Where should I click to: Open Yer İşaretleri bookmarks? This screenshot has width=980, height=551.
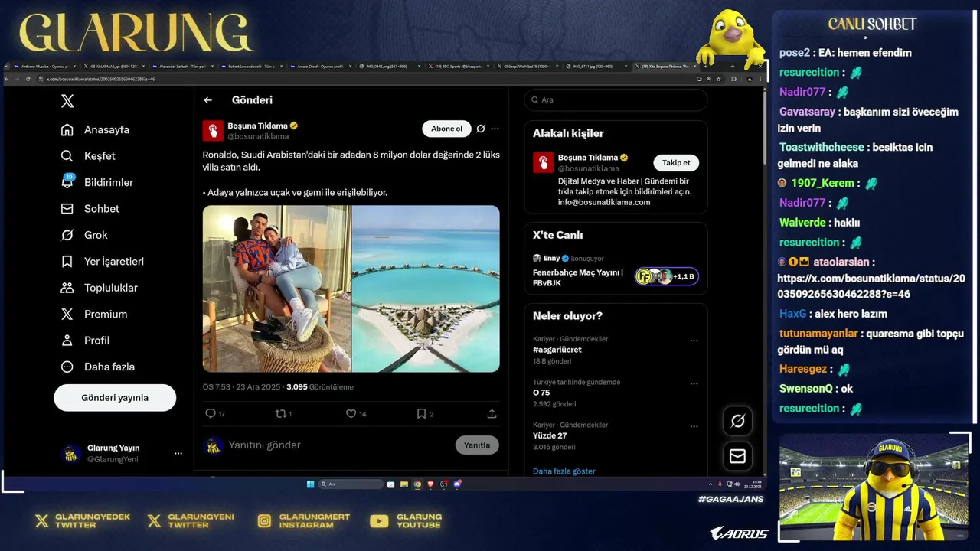[x=103, y=262]
